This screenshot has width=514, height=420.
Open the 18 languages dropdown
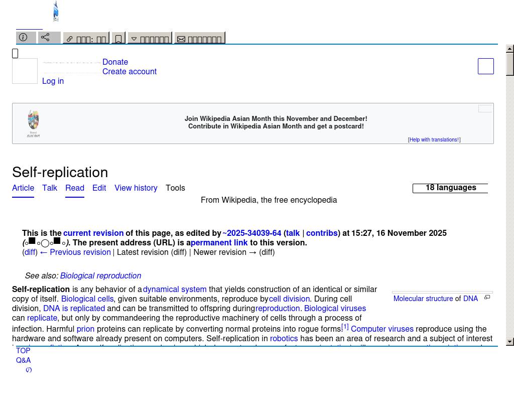[x=450, y=188]
